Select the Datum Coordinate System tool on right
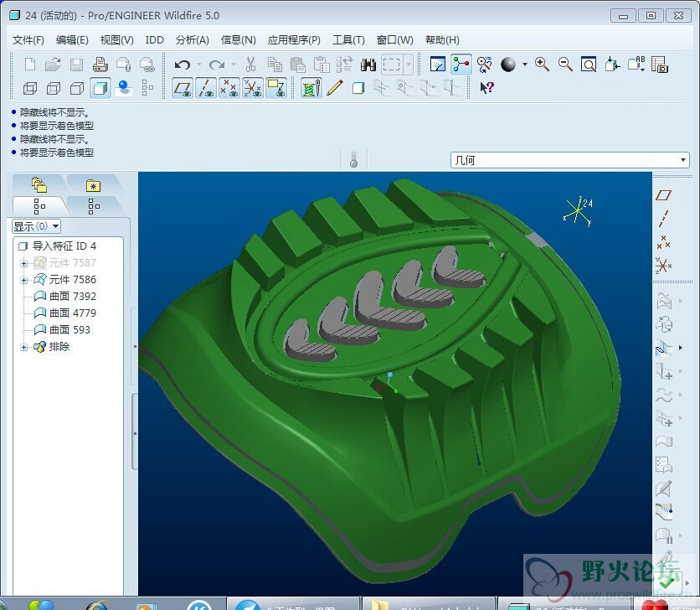 [x=663, y=266]
